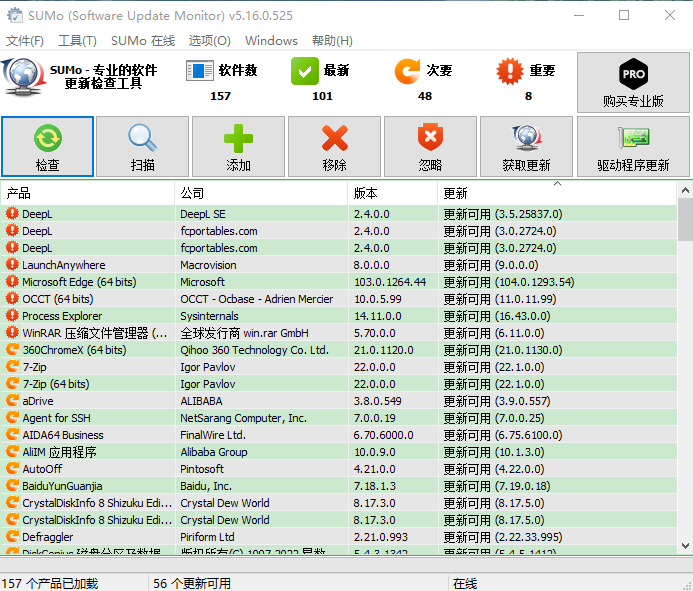Click the 忽略 (Ignore) shield button
693x591 pixels.
point(430,146)
